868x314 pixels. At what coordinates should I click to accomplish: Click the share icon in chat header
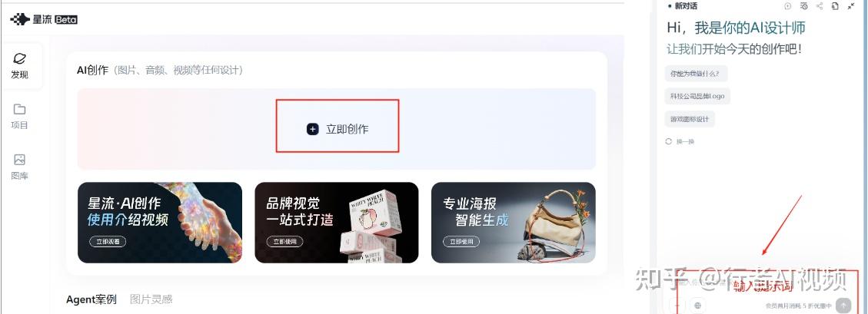[x=820, y=6]
